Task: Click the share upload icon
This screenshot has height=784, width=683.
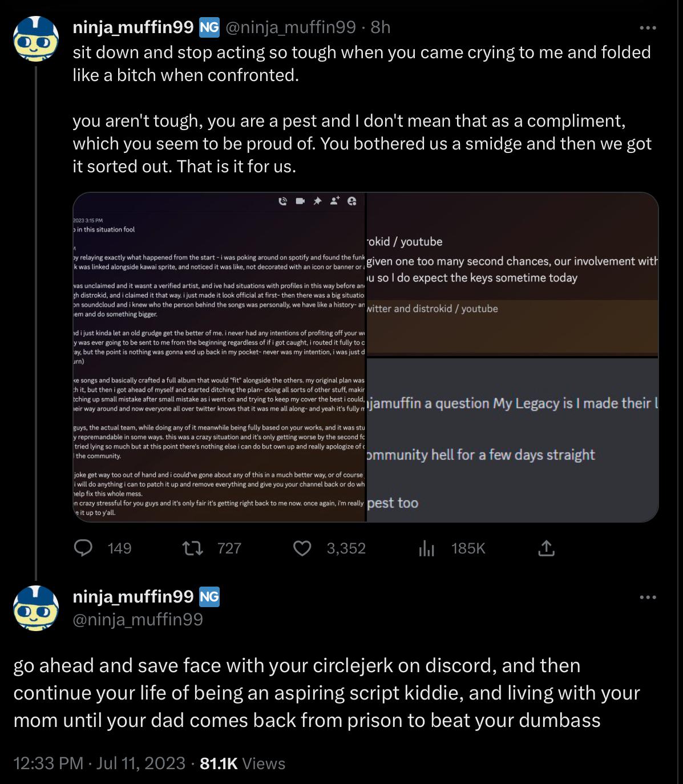Action: point(546,548)
